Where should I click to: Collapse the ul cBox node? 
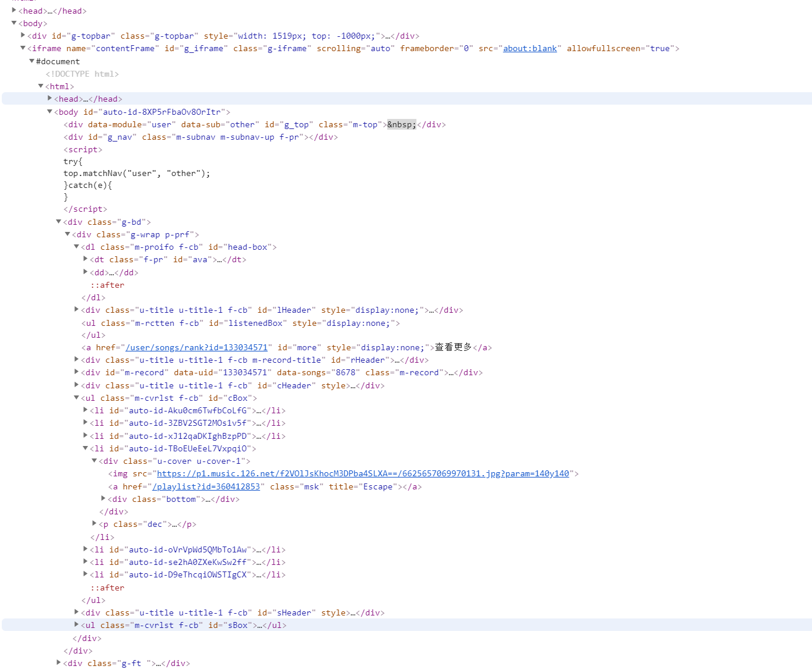(x=77, y=397)
